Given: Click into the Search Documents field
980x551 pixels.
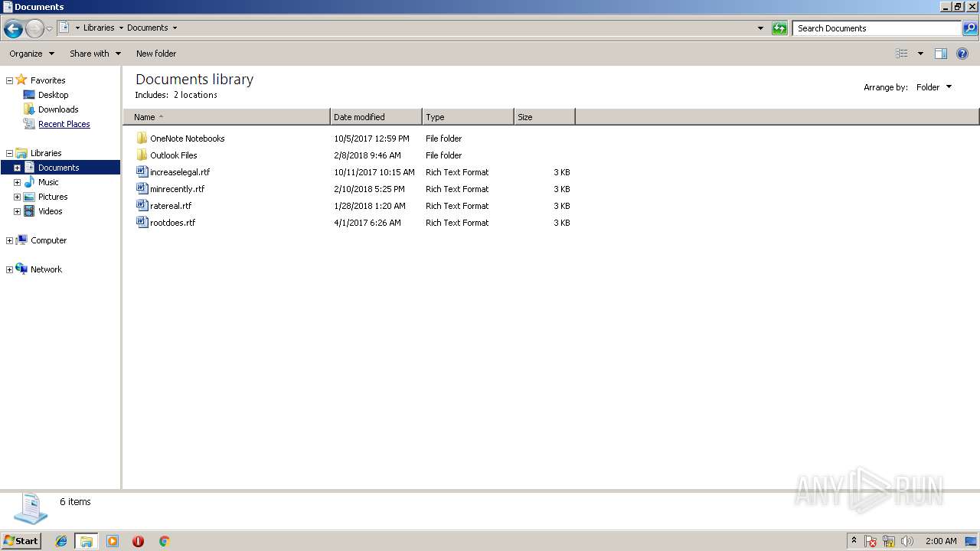Looking at the screenshot, I should pyautogui.click(x=877, y=28).
